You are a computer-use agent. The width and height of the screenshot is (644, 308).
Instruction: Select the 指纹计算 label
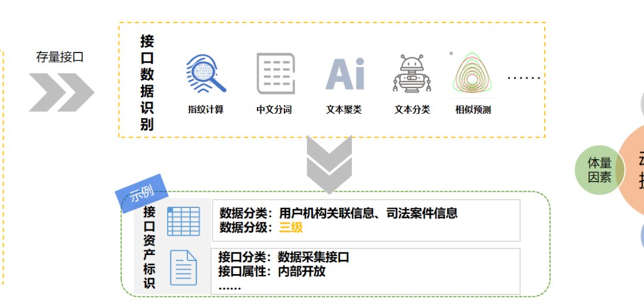pyautogui.click(x=206, y=110)
